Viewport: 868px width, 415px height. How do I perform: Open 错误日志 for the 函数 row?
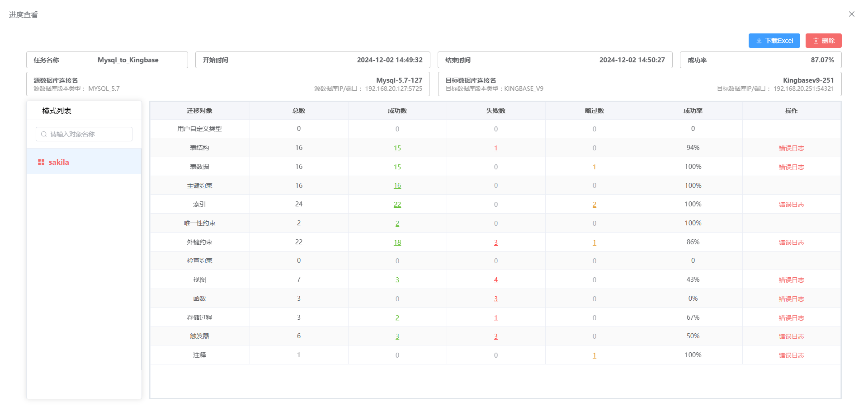point(791,299)
